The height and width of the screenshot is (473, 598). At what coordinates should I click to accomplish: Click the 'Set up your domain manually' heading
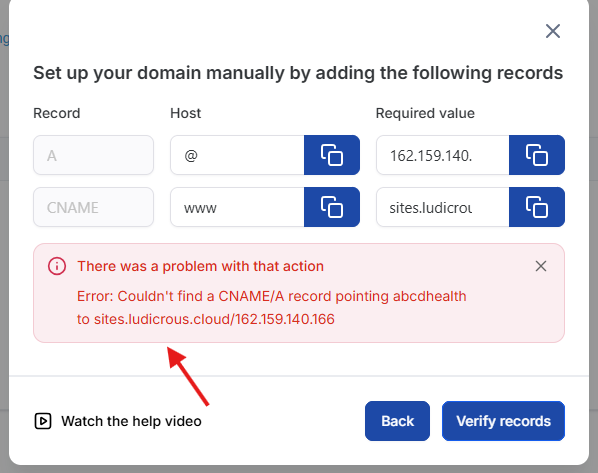pyautogui.click(x=298, y=73)
